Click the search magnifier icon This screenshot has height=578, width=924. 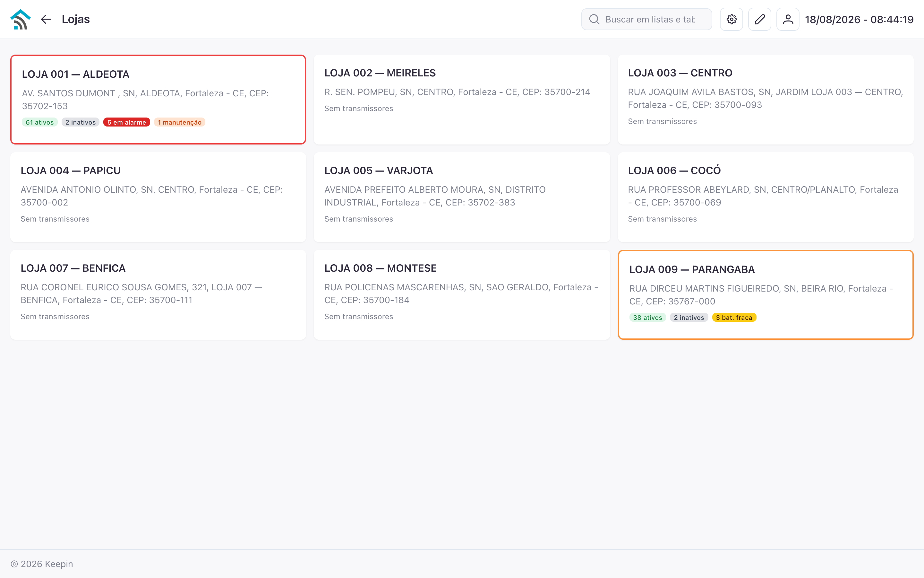pos(594,19)
